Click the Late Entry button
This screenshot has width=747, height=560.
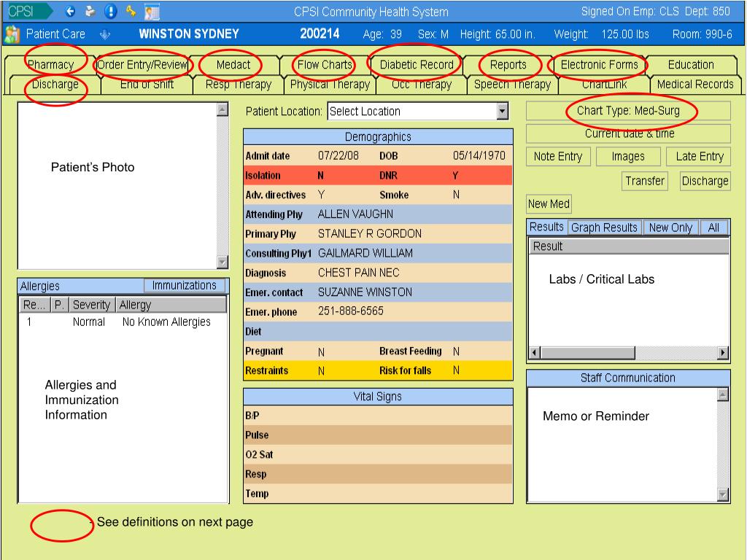tap(699, 156)
